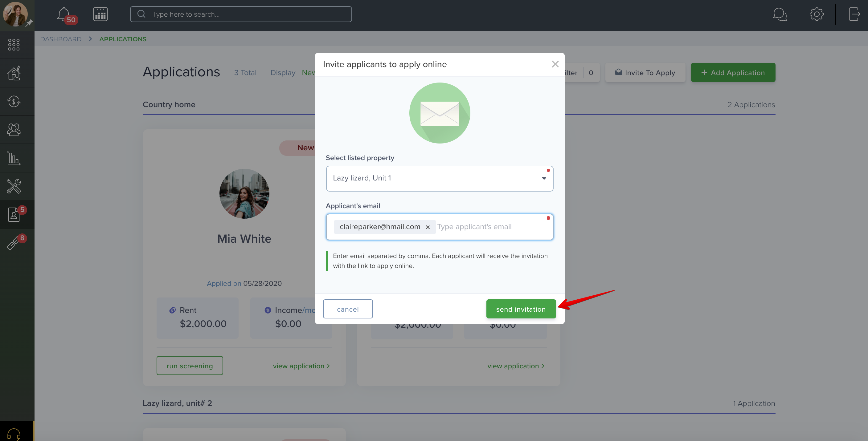Click the Country home section heading
868x441 pixels.
click(x=169, y=104)
